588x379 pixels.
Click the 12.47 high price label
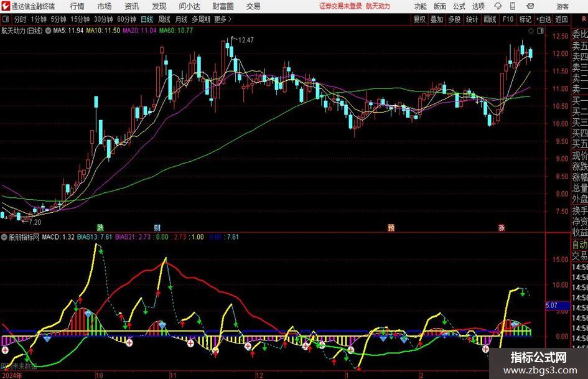coord(246,40)
